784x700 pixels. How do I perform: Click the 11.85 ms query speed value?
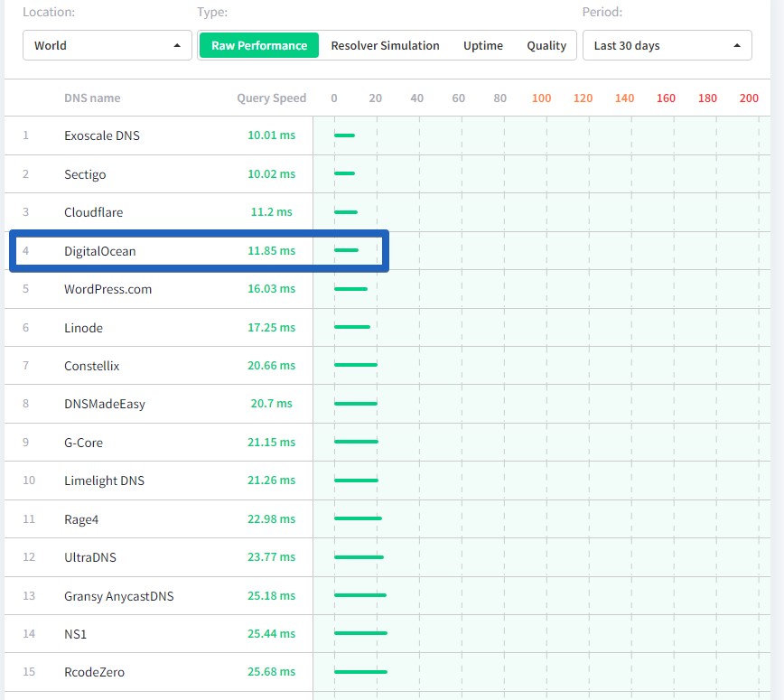point(272,250)
